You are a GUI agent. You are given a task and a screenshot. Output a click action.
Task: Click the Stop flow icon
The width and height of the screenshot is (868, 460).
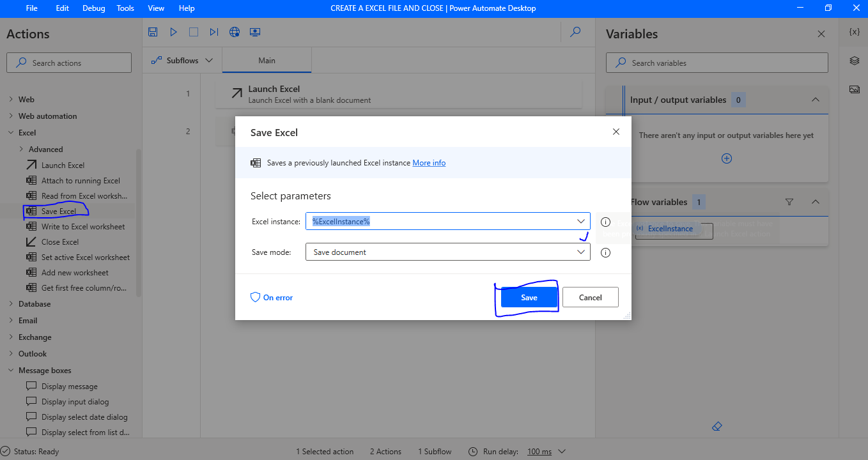tap(193, 31)
